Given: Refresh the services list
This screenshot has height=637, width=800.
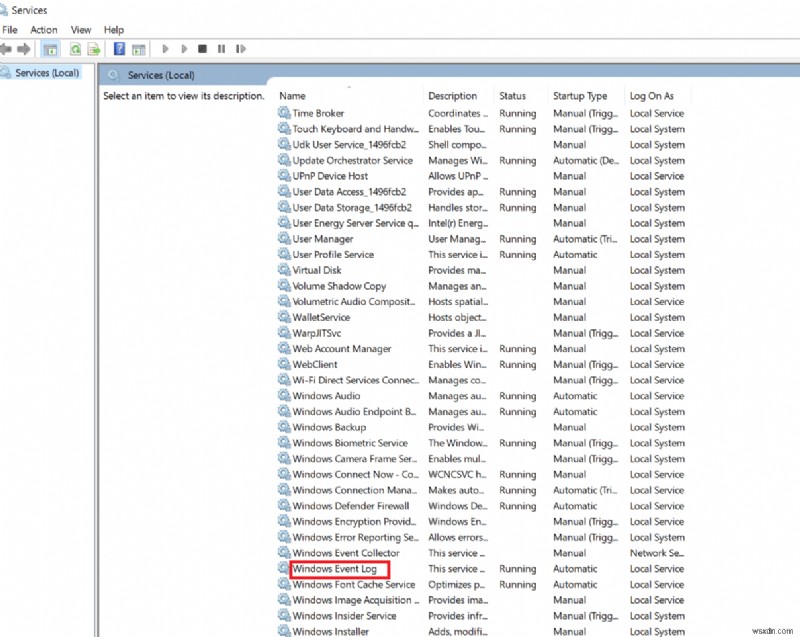Looking at the screenshot, I should [75, 48].
